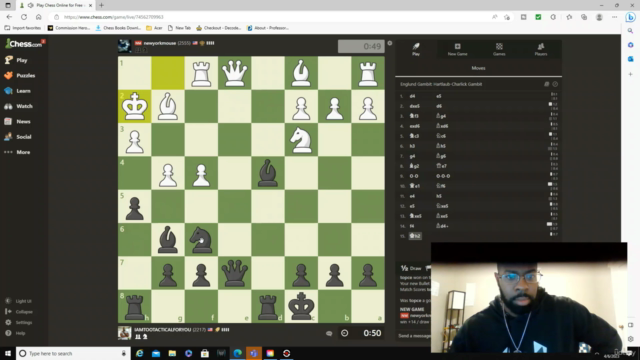Open Import favorites bookmark
This screenshot has width=640, height=360.
(23, 28)
